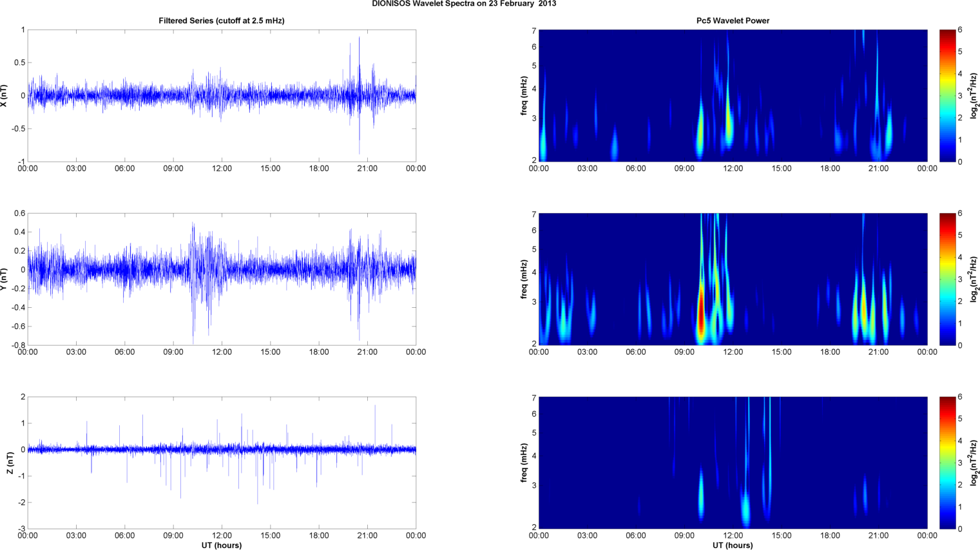The height and width of the screenshot is (550, 980).
Task: Click 'freq (mHz)' label of the Z spectrogram
Action: click(524, 462)
